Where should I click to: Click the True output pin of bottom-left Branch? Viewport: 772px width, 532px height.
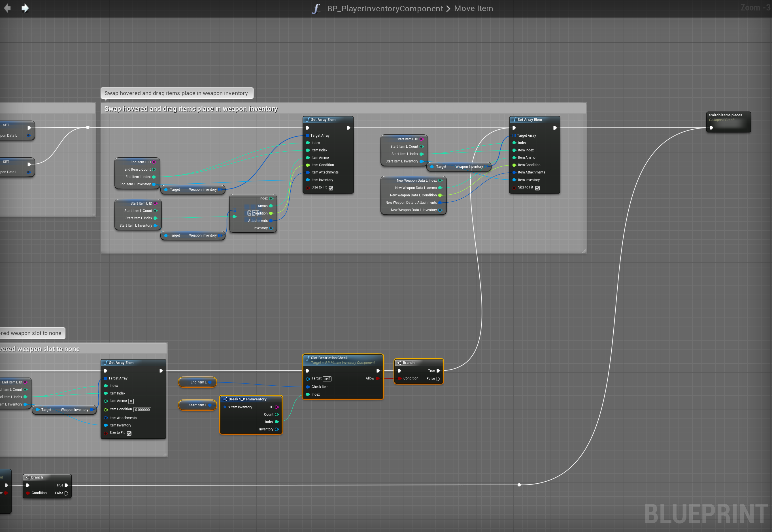click(66, 485)
